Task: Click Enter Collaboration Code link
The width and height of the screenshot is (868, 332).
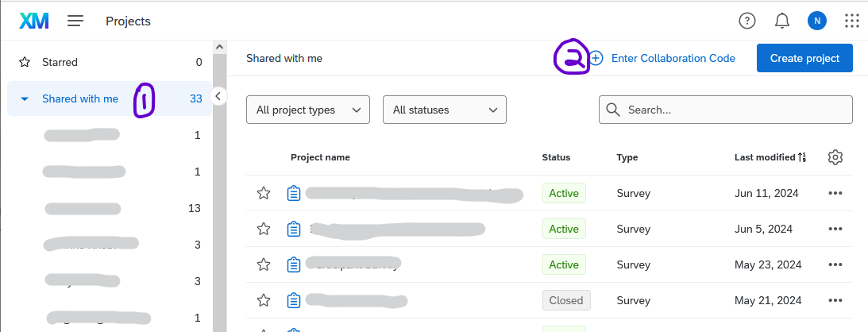Action: click(672, 58)
